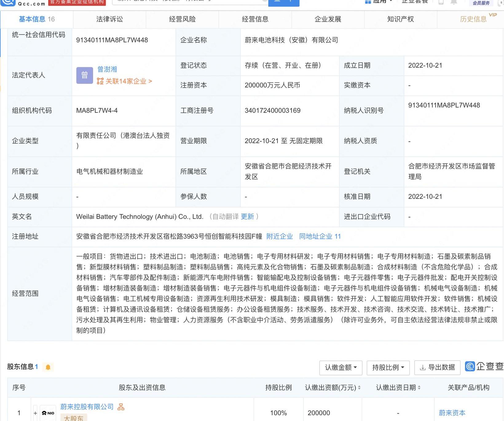View 关联14家企业 related companies link
The image size is (504, 421).
pyautogui.click(x=129, y=81)
